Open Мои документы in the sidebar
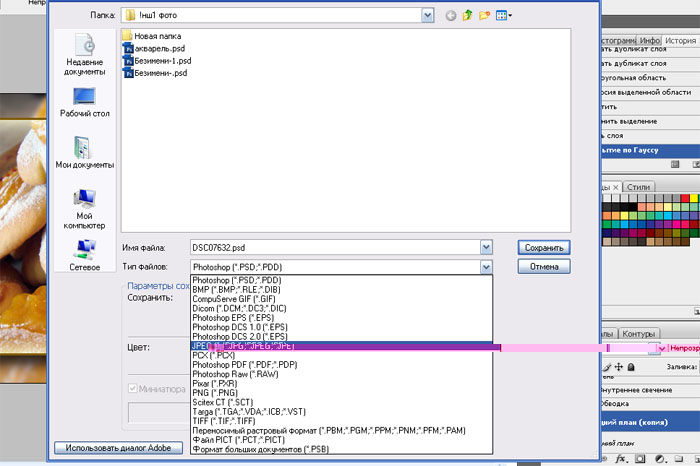The height and width of the screenshot is (466, 700). coord(85,152)
